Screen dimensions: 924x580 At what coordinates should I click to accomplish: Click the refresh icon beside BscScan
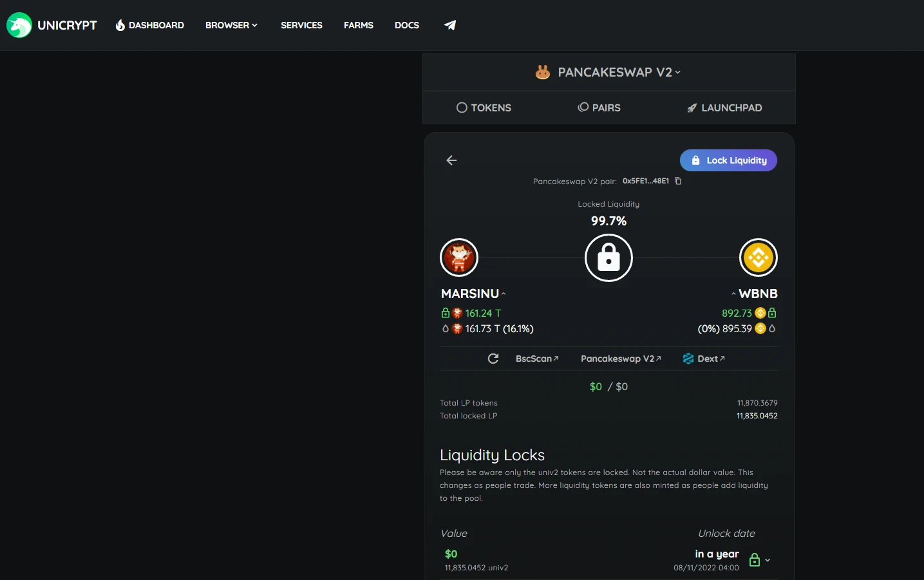493,359
